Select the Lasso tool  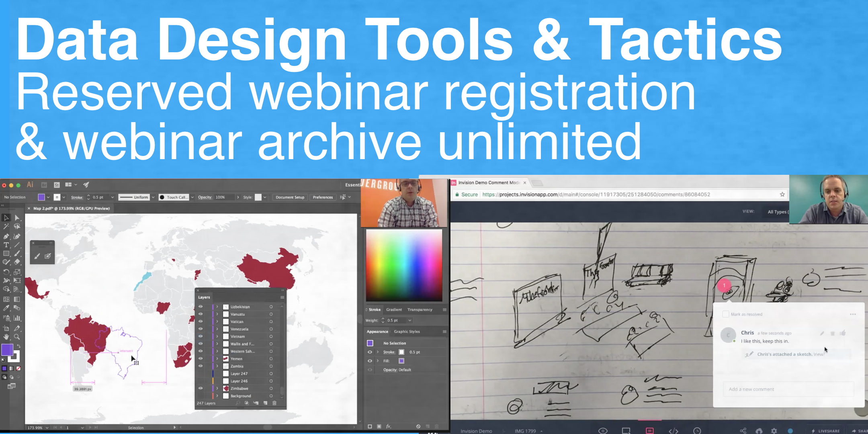[x=17, y=227]
